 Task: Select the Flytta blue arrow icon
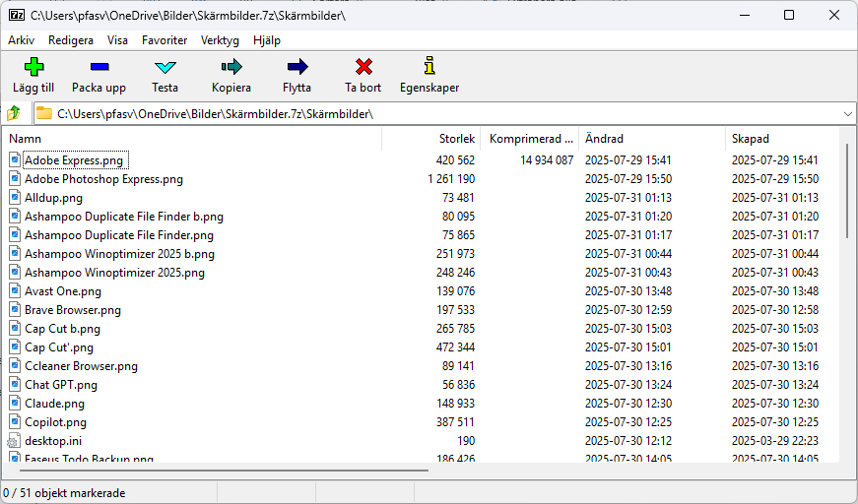click(x=297, y=67)
